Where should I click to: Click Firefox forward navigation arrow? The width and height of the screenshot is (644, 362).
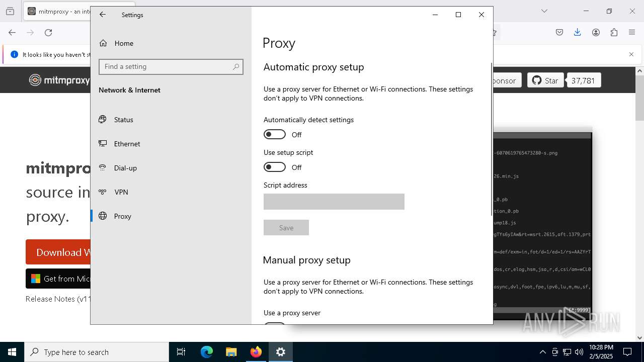(x=30, y=33)
